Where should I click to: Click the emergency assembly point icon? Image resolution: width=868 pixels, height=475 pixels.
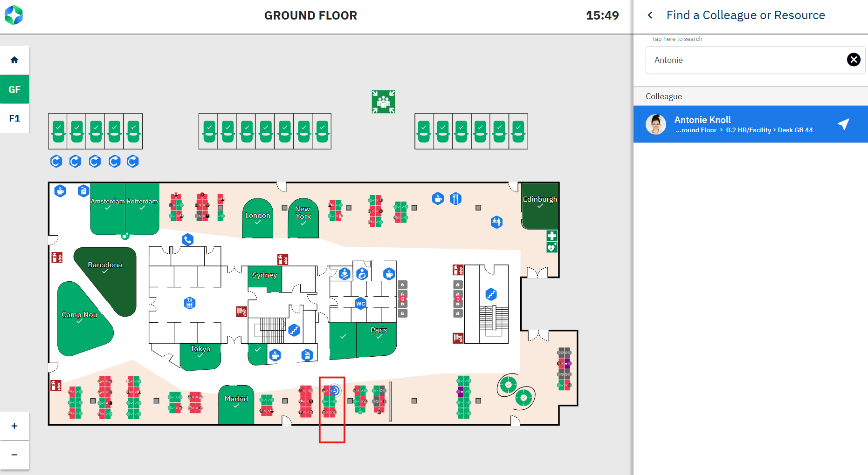point(383,102)
